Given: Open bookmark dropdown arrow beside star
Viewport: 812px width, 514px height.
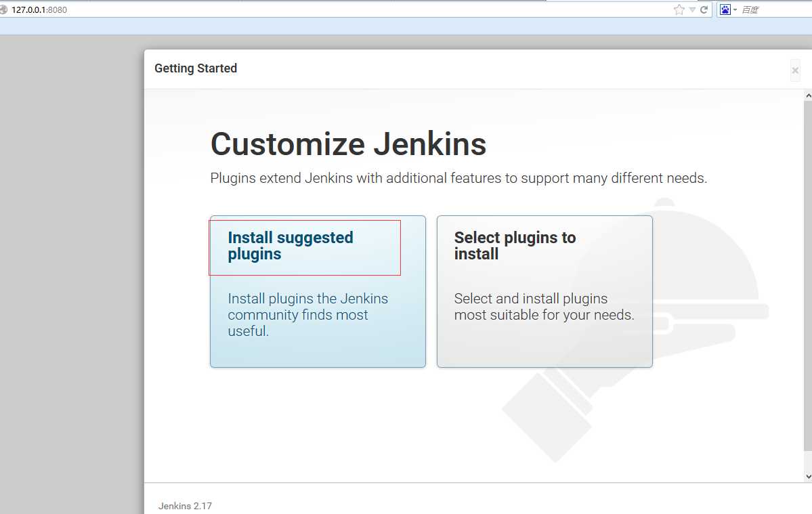Looking at the screenshot, I should [x=692, y=10].
